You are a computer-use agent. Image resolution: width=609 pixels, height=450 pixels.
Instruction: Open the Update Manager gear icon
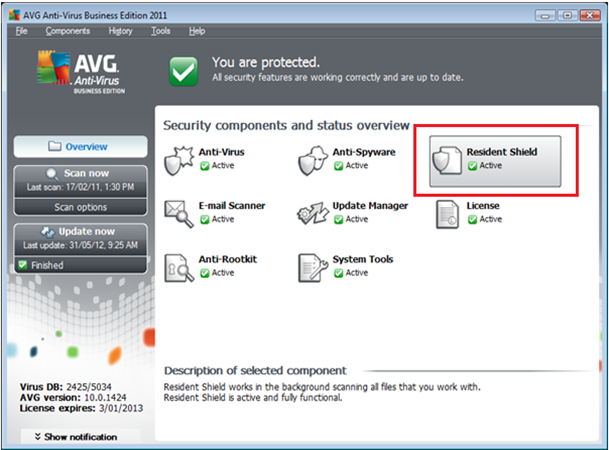point(313,213)
